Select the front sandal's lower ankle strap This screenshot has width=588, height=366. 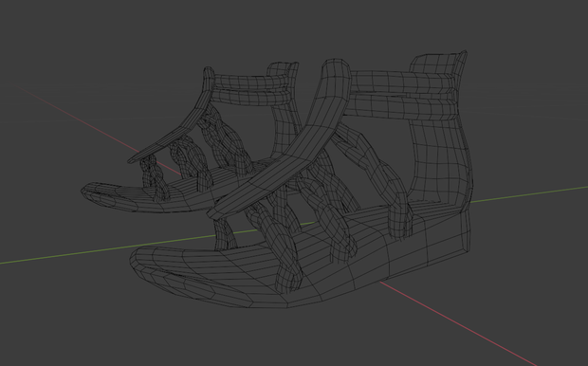pos(401,107)
